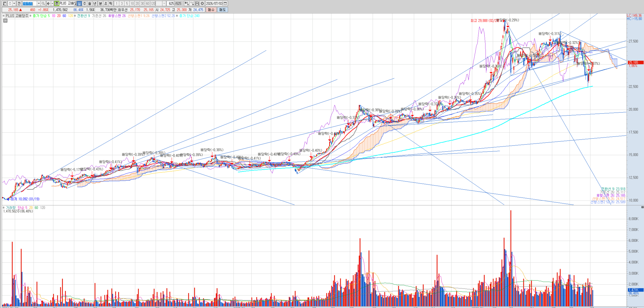Select the 120 interval button
The image size is (644, 308).
click(153, 3)
